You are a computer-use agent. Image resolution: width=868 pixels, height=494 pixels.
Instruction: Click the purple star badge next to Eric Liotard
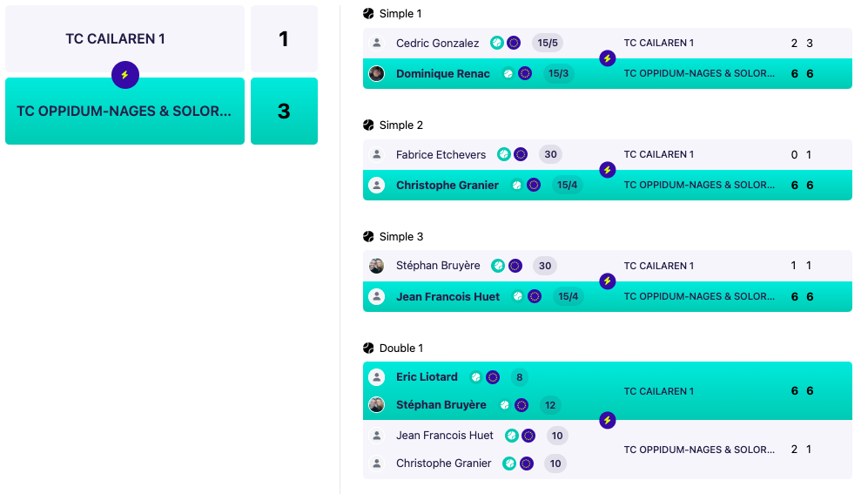click(x=493, y=377)
